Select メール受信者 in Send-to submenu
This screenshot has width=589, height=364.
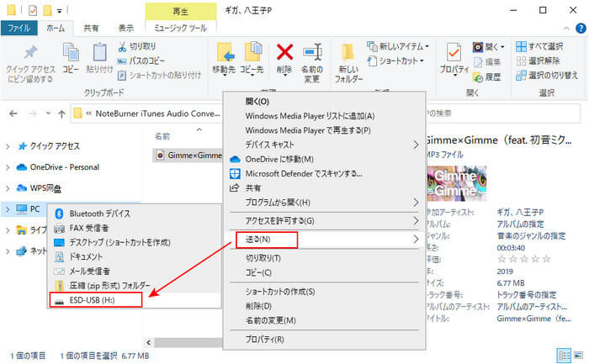[x=135, y=271]
